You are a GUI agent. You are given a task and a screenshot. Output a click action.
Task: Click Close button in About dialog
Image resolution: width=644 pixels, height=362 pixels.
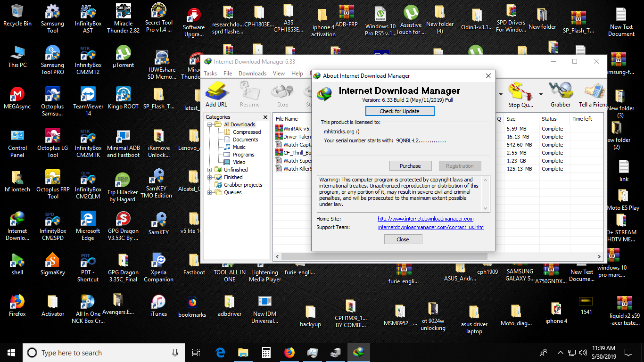[x=403, y=239]
